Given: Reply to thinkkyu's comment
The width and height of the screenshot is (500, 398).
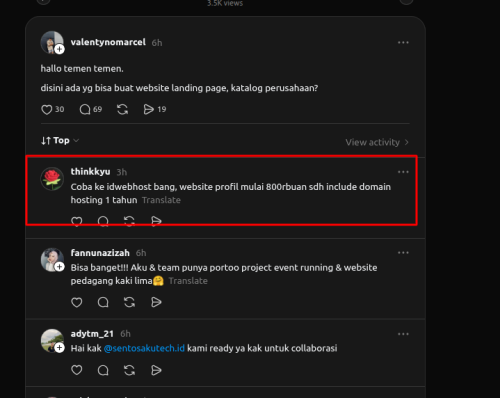Looking at the screenshot, I should (x=103, y=221).
